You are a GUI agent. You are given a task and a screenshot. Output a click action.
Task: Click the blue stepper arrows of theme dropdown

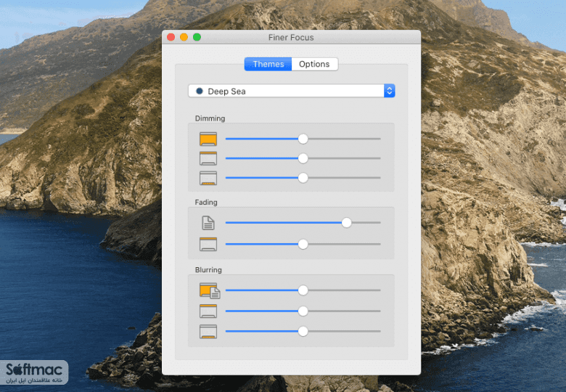pyautogui.click(x=390, y=91)
